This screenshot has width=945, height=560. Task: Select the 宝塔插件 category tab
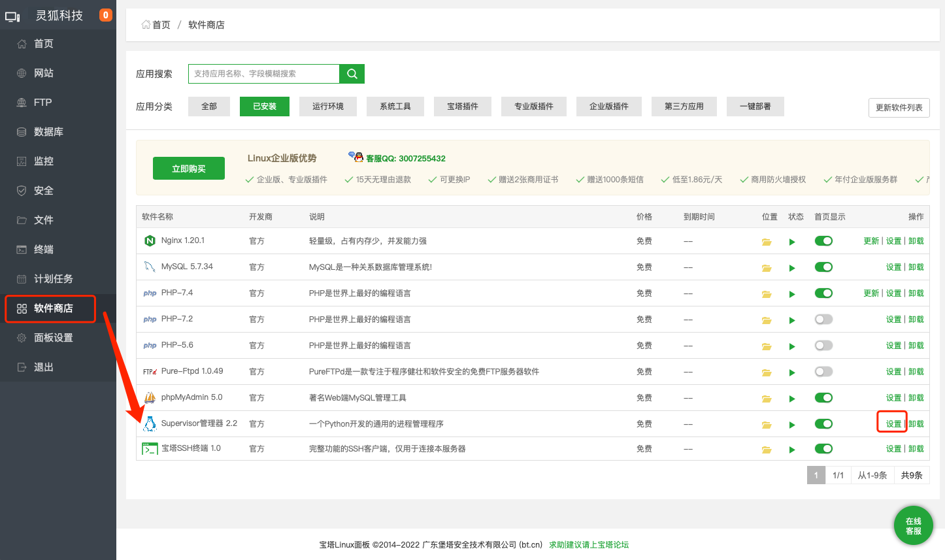pos(463,107)
